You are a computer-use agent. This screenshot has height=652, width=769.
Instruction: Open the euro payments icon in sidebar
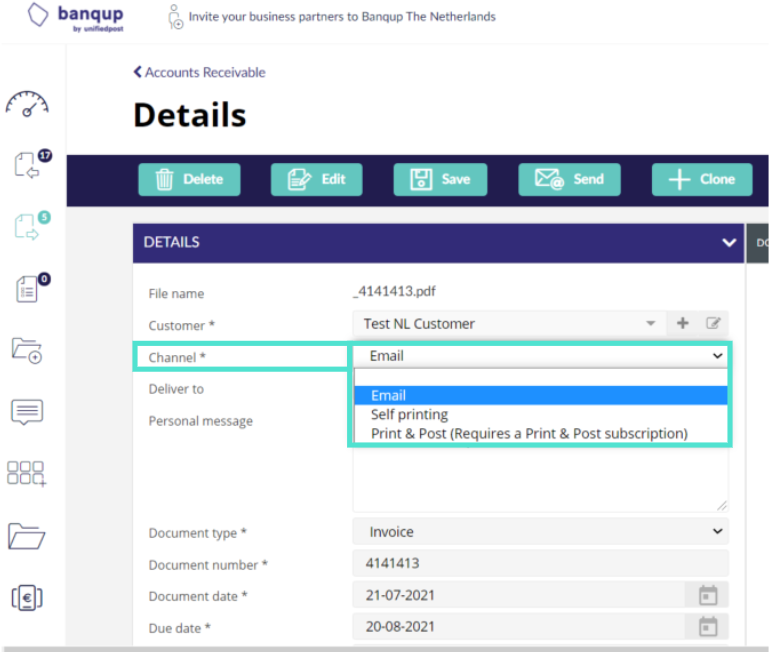(27, 598)
